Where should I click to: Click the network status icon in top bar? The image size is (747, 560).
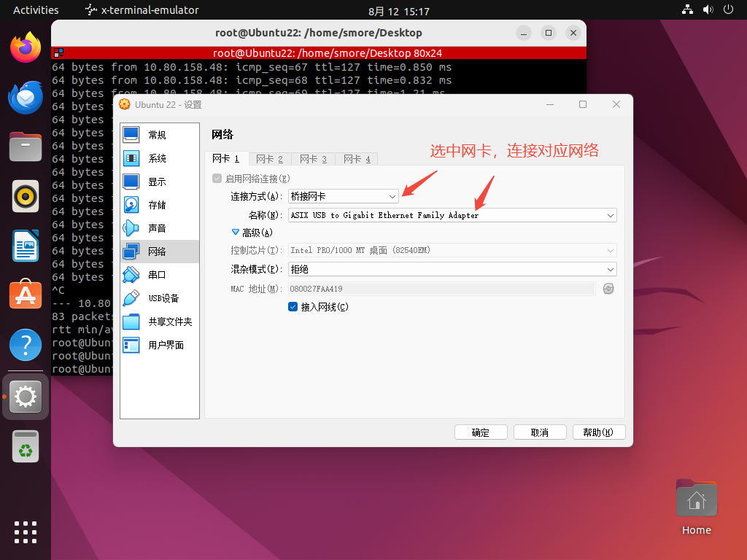click(687, 9)
